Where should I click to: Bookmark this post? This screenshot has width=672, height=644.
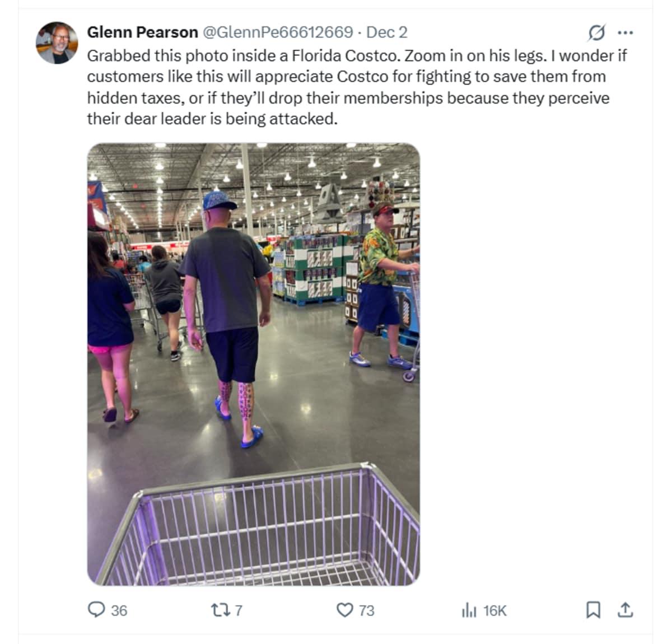593,610
